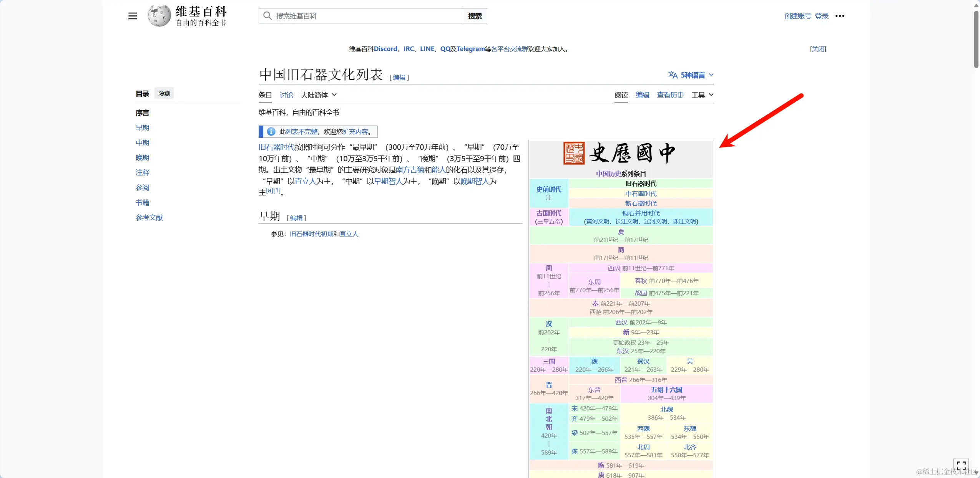Click the fullscreen icon at bottom right

coord(961,466)
